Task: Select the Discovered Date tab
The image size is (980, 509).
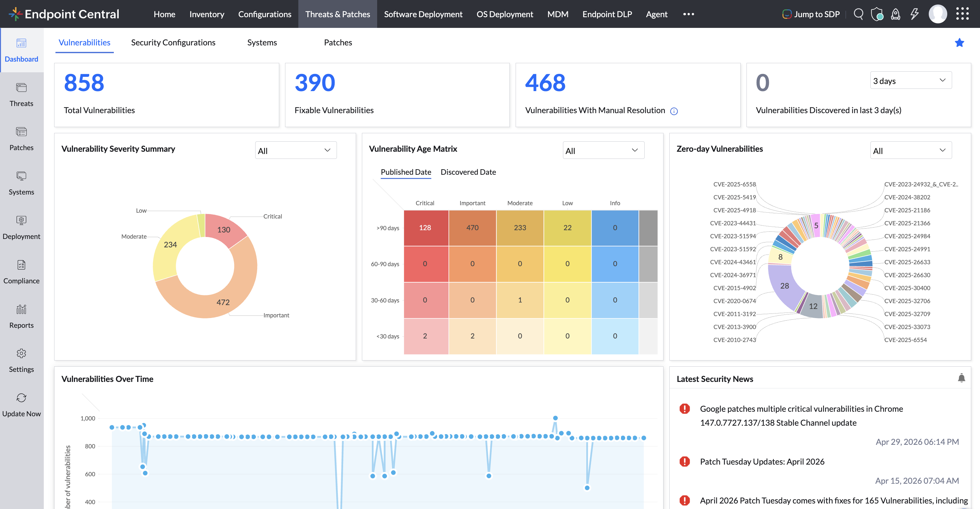Action: coord(468,172)
